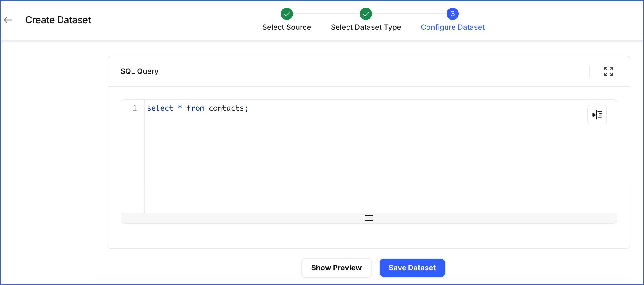The width and height of the screenshot is (644, 285).
Task: Click the Select Source step checkmark
Action: tap(287, 14)
